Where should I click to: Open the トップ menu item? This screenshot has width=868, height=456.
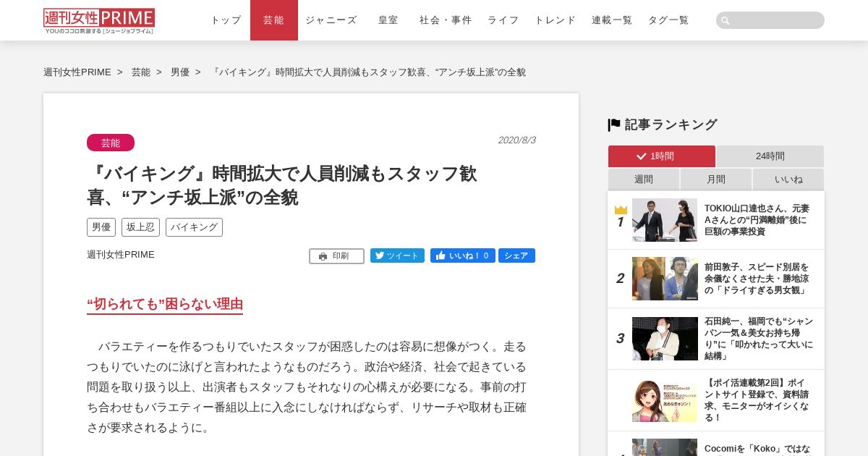(x=226, y=20)
